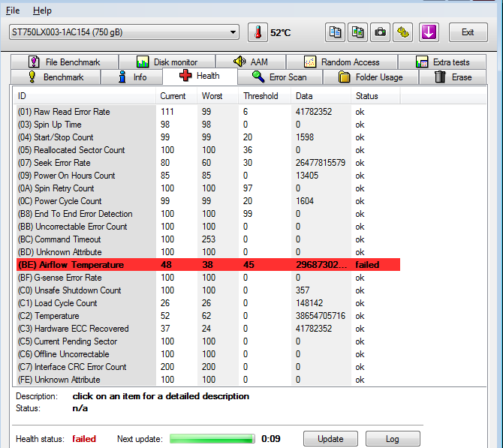Click the copy screenshot to clipboard icon
Image resolution: width=503 pixels, height=448 pixels.
[x=358, y=32]
